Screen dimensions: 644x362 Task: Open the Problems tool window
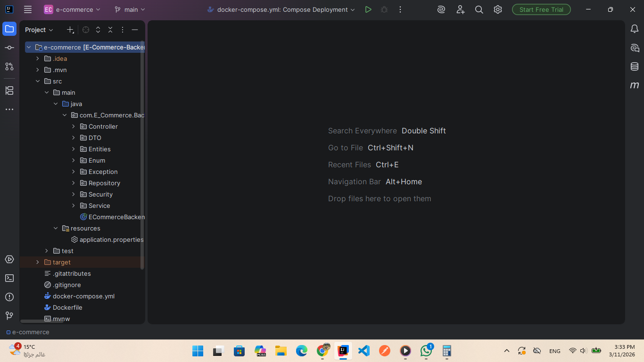(9, 297)
